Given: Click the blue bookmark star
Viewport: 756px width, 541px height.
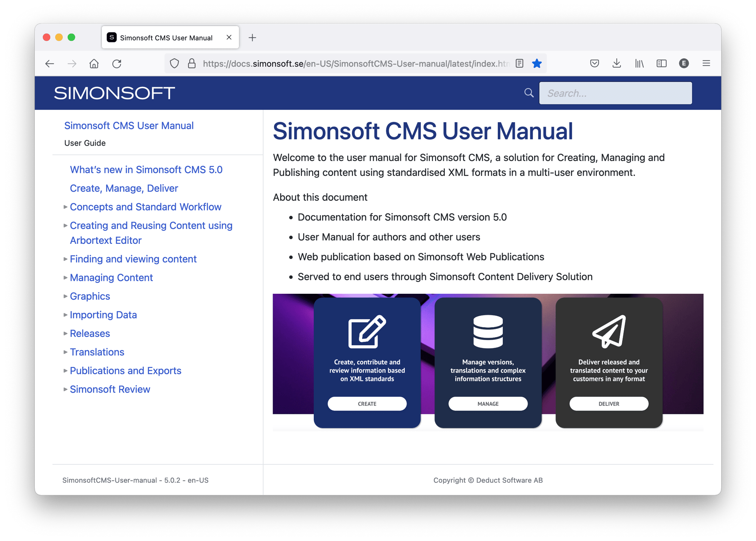Looking at the screenshot, I should click(x=537, y=64).
